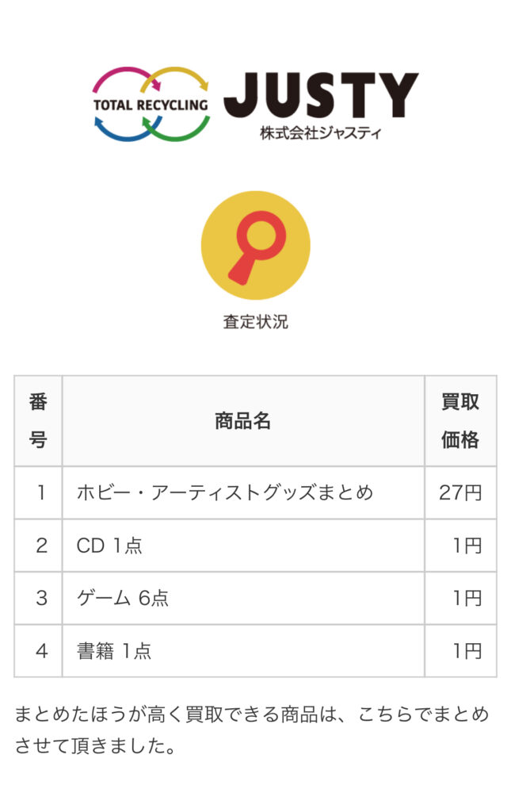Click the ゲーム 6点 item name

tap(123, 598)
